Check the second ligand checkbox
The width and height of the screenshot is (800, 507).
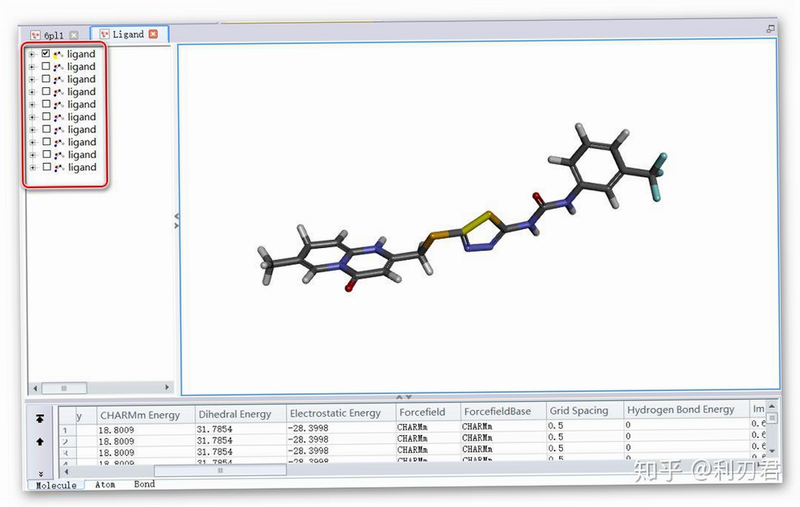point(46,66)
